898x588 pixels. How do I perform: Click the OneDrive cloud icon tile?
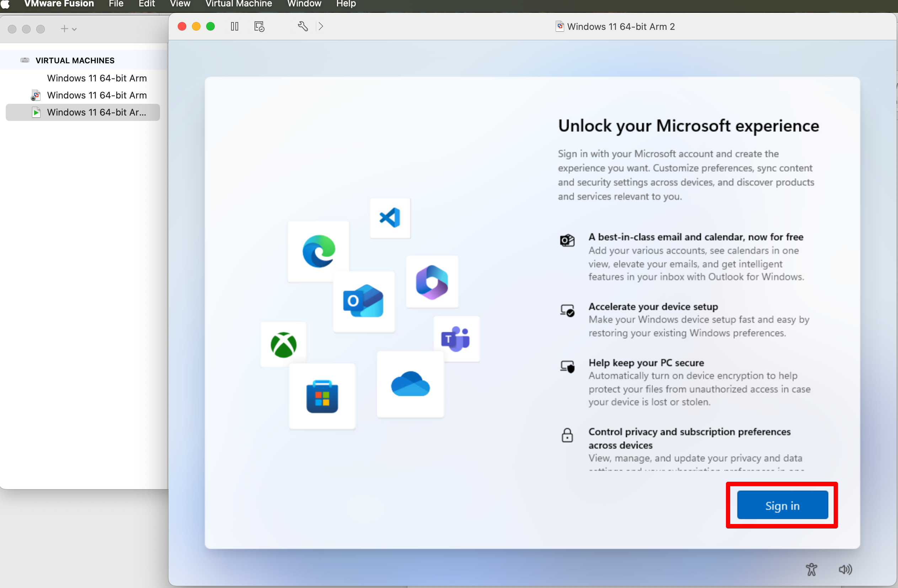[410, 384]
